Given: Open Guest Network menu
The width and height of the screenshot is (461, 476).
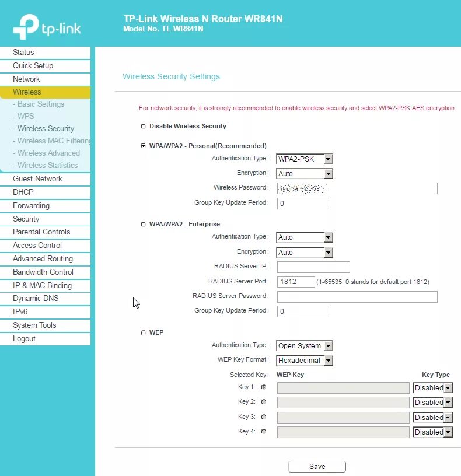Looking at the screenshot, I should (x=46, y=179).
